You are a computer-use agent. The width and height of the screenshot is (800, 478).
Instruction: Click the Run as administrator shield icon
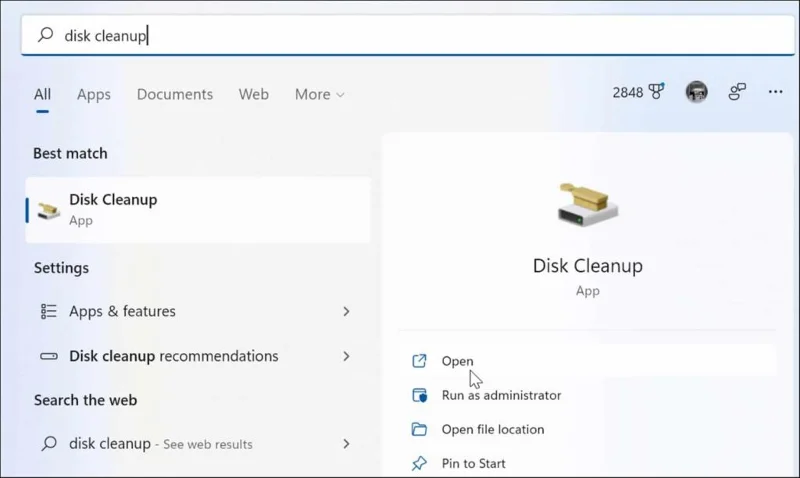[419, 395]
